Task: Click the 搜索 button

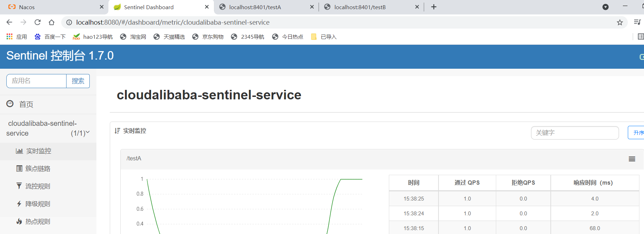Action: (78, 81)
